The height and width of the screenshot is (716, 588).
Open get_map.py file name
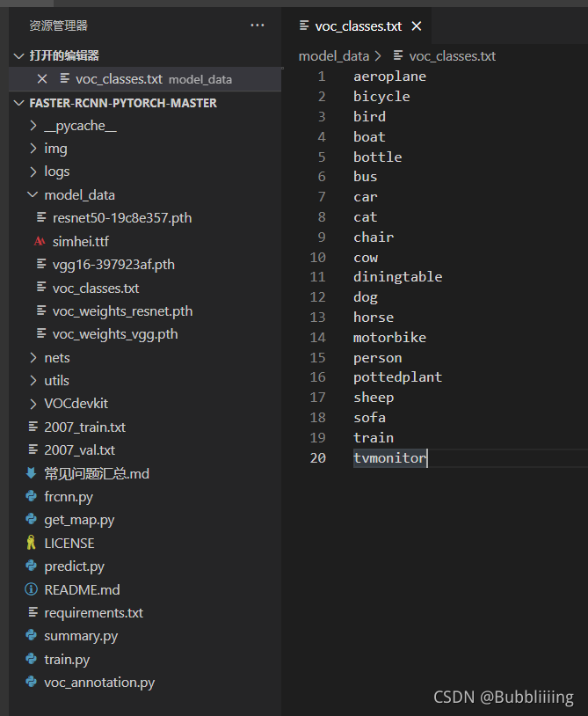(x=79, y=521)
